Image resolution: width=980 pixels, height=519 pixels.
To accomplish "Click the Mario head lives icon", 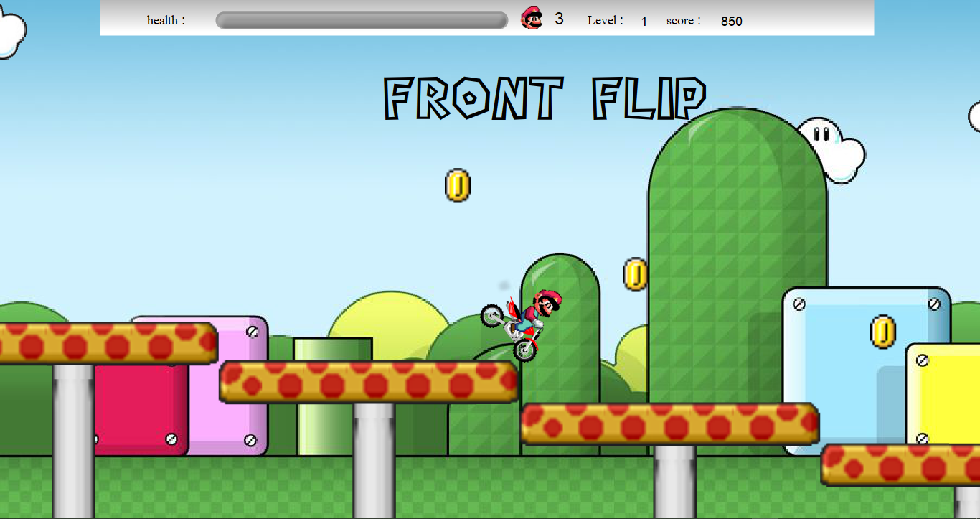I will pyautogui.click(x=532, y=18).
